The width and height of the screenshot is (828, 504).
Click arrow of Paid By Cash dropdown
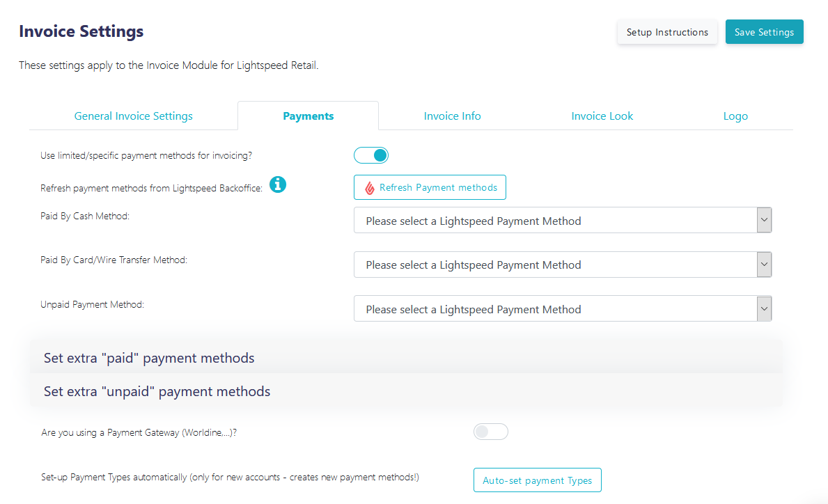pos(764,220)
